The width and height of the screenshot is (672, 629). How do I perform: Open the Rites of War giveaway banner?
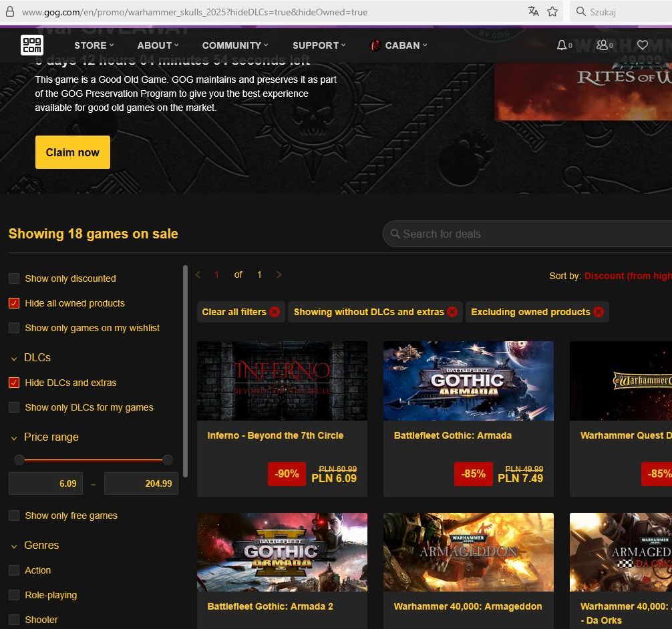583,91
